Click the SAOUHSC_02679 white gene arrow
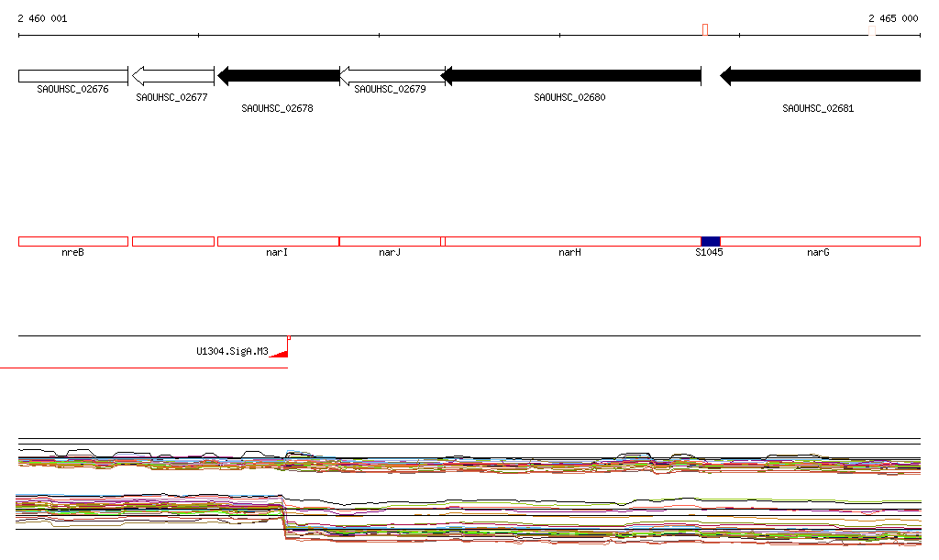 tap(392, 76)
